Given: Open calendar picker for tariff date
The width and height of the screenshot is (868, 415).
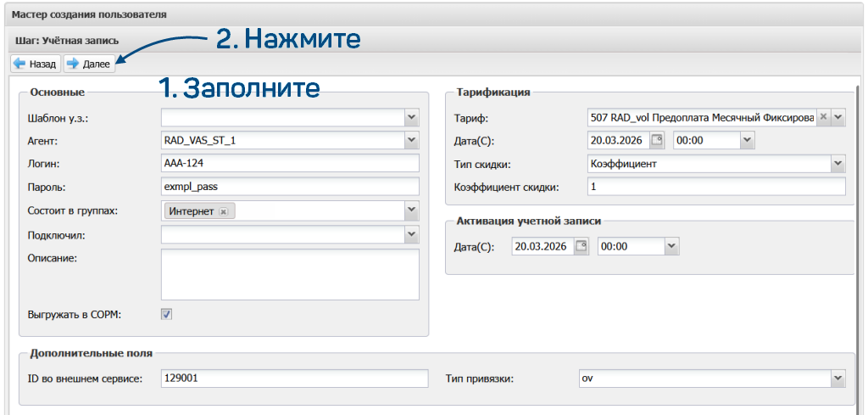Looking at the screenshot, I should coord(656,141).
